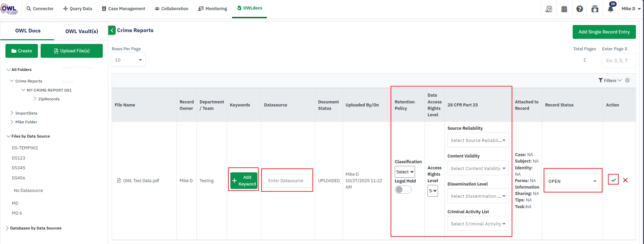Viewport: 644px width, 244px height.
Task: Click the green checkmark to save row
Action: [x=613, y=180]
